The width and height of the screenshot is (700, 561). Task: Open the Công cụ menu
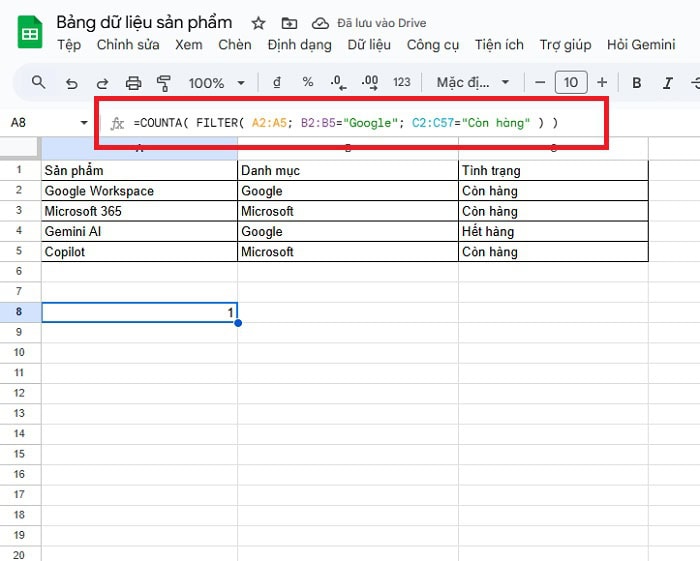(x=433, y=45)
